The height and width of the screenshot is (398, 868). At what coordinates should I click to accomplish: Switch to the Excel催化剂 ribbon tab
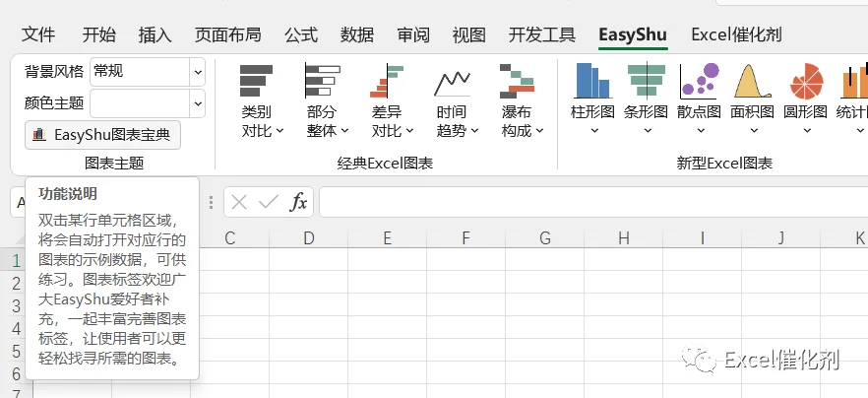point(736,34)
